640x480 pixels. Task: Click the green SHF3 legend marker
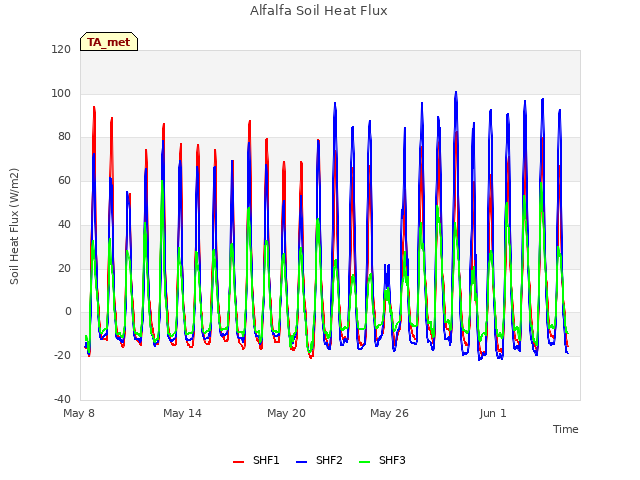click(364, 462)
